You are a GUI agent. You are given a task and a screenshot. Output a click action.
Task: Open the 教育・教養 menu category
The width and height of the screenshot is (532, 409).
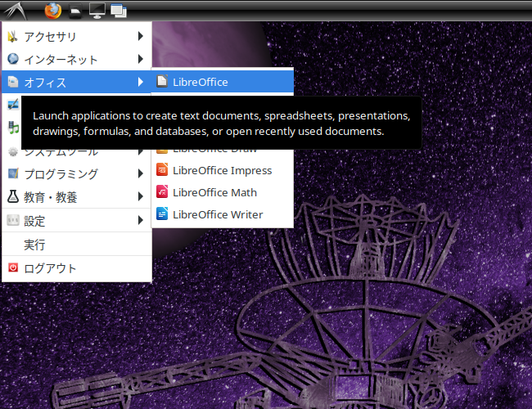77,196
